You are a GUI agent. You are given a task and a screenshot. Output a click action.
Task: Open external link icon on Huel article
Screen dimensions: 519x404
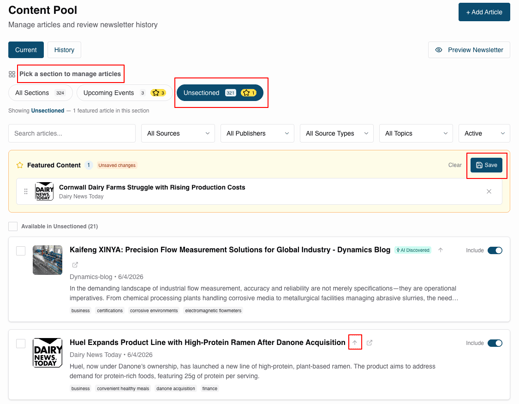pos(369,343)
